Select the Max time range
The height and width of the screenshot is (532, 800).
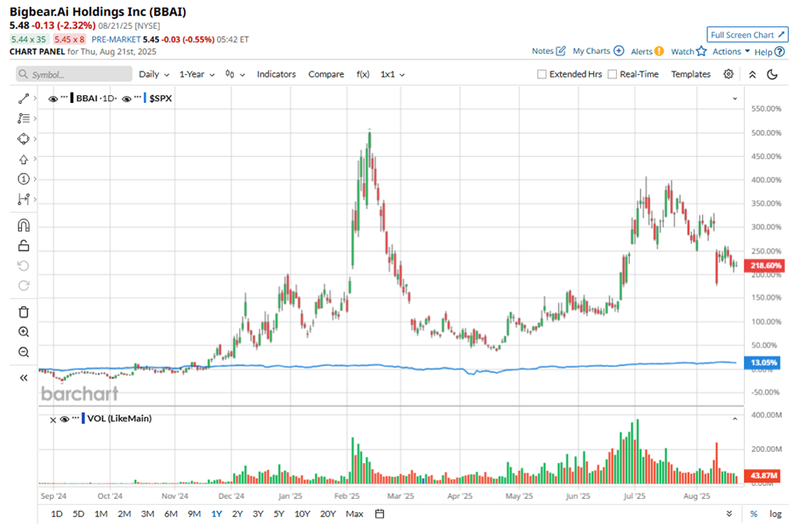pos(355,513)
